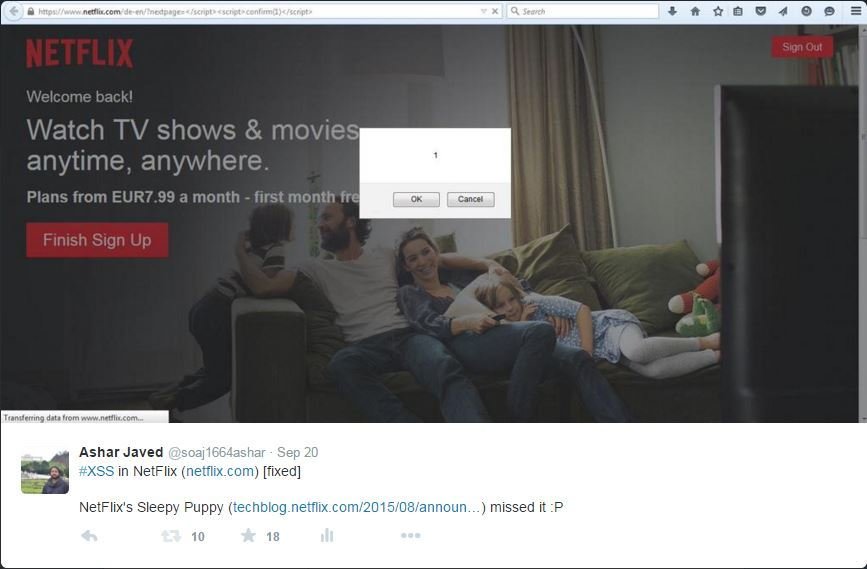
Task: Open the techblog.netflix.com link
Action: click(357, 507)
